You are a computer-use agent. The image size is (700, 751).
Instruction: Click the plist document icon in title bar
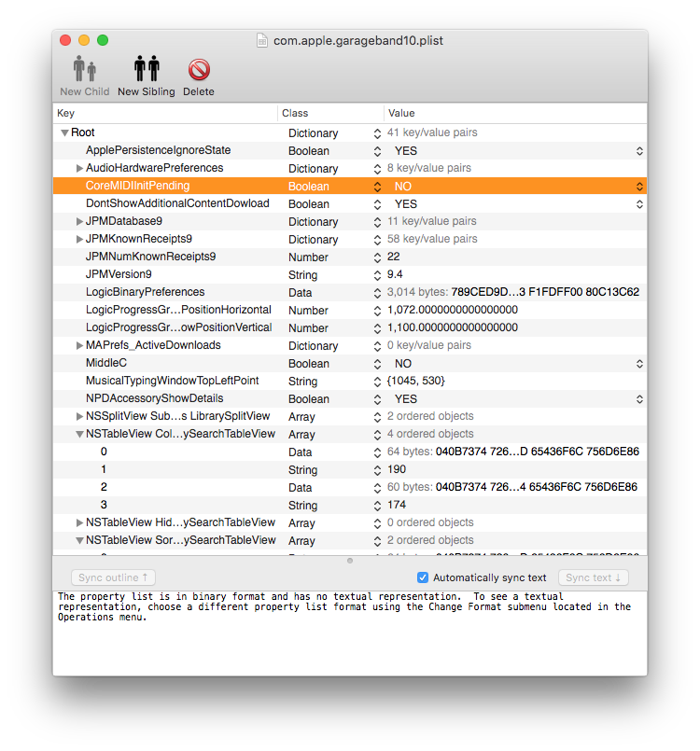click(262, 40)
